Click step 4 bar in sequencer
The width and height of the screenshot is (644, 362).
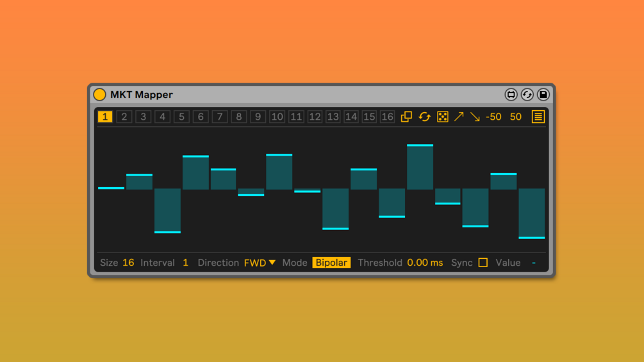coord(195,172)
